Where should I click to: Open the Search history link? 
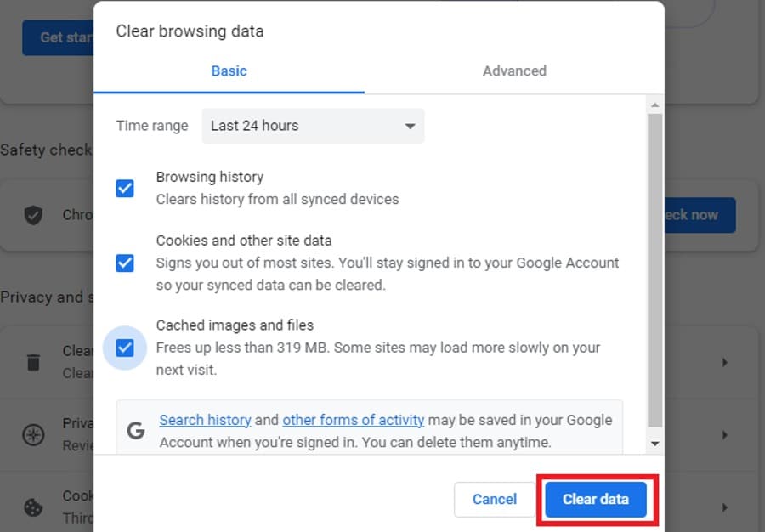coord(205,420)
